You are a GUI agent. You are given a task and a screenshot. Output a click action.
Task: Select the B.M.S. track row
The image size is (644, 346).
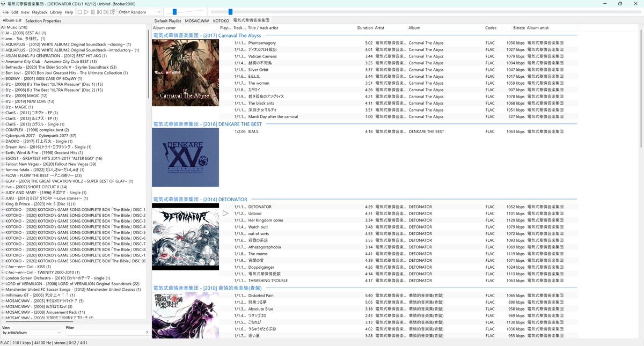click(x=365, y=131)
